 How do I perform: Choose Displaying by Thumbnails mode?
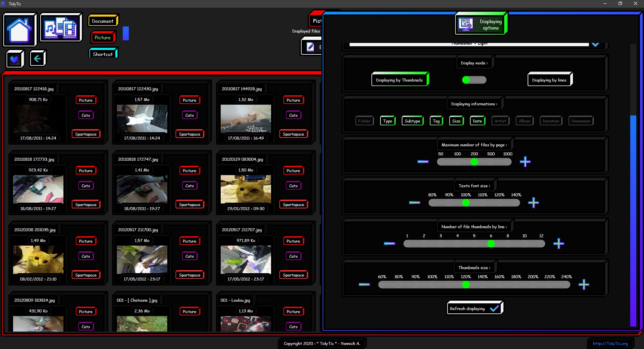400,80
